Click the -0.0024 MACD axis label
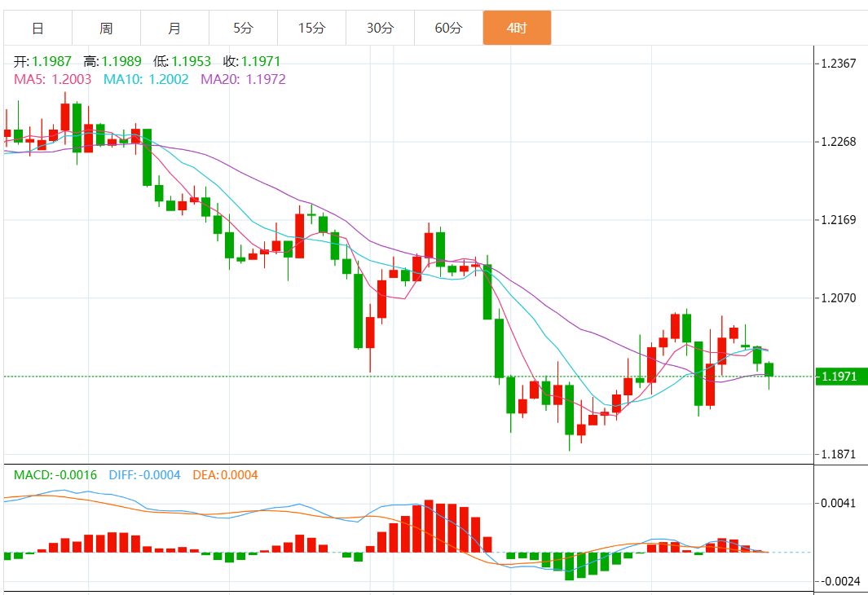Screen dimensions: 868x595 tap(839, 581)
